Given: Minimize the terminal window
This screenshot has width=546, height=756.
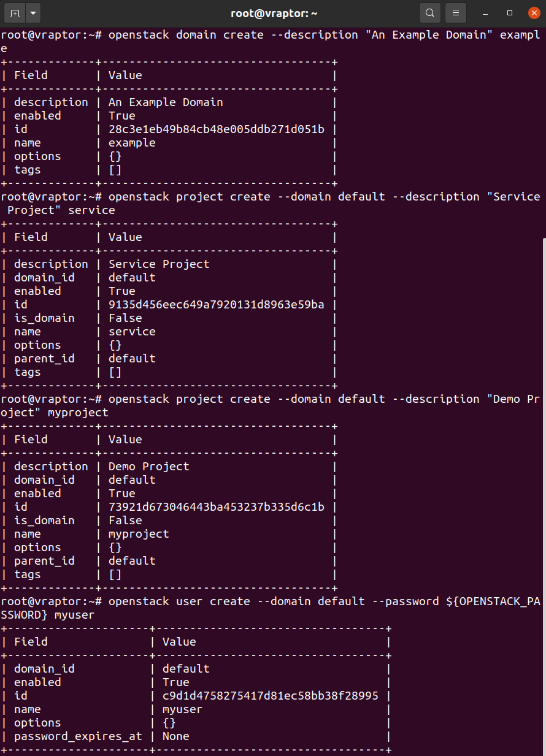Looking at the screenshot, I should coord(486,13).
